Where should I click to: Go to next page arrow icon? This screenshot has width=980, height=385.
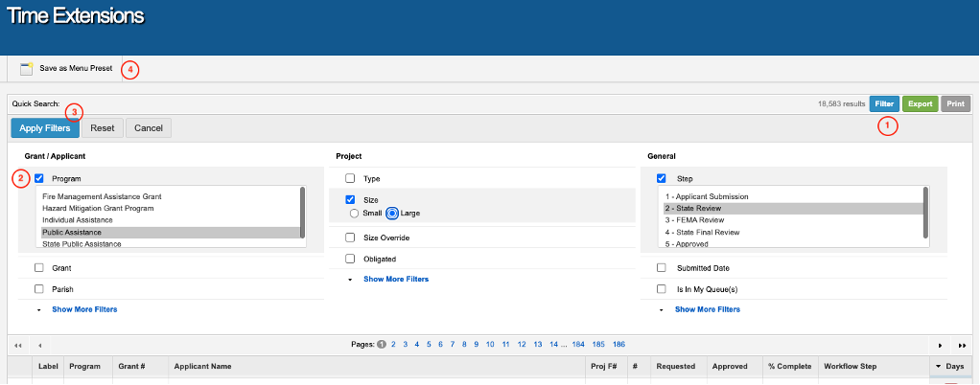940,345
